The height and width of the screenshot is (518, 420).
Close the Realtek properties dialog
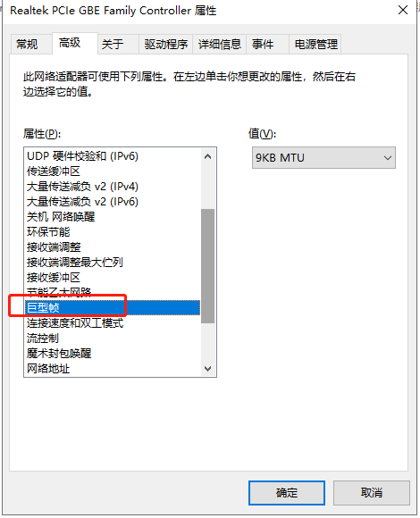[403, 10]
